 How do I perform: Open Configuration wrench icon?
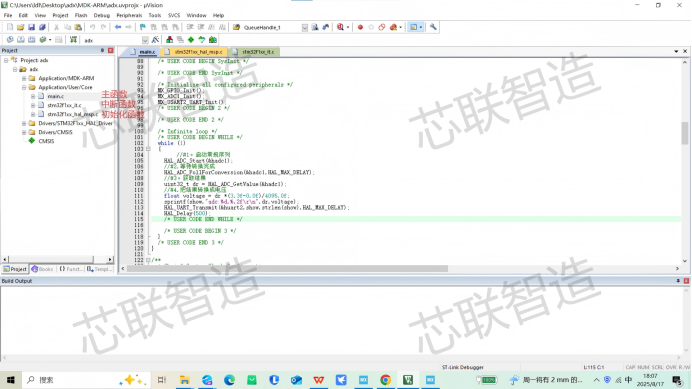pos(433,27)
